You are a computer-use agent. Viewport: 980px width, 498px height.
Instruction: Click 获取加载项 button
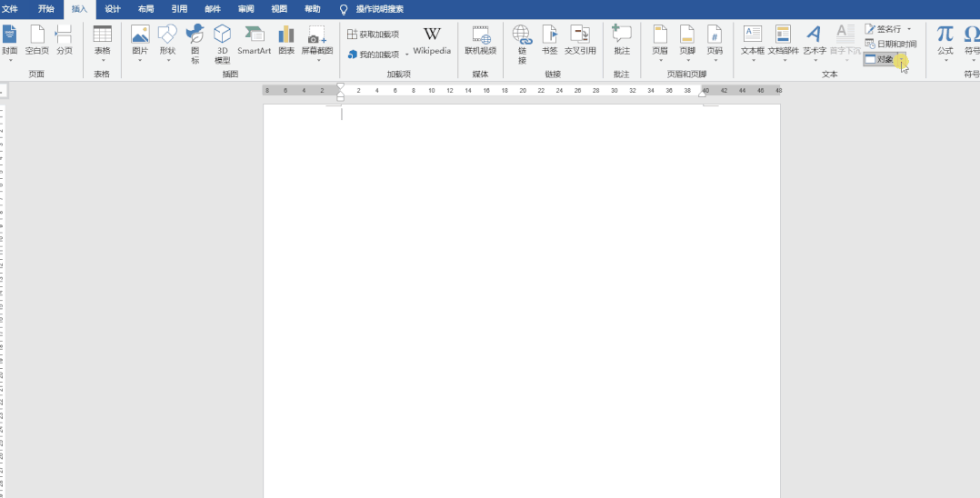point(373,35)
